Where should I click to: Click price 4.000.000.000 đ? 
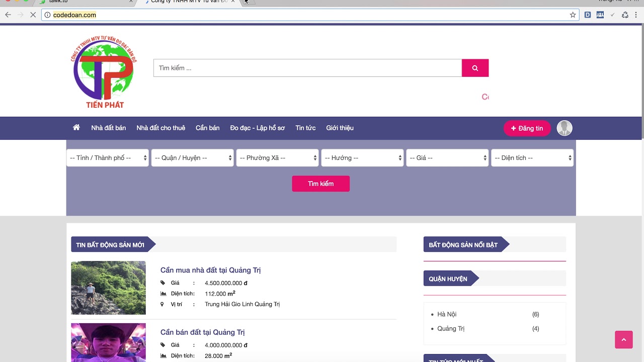[x=226, y=345]
